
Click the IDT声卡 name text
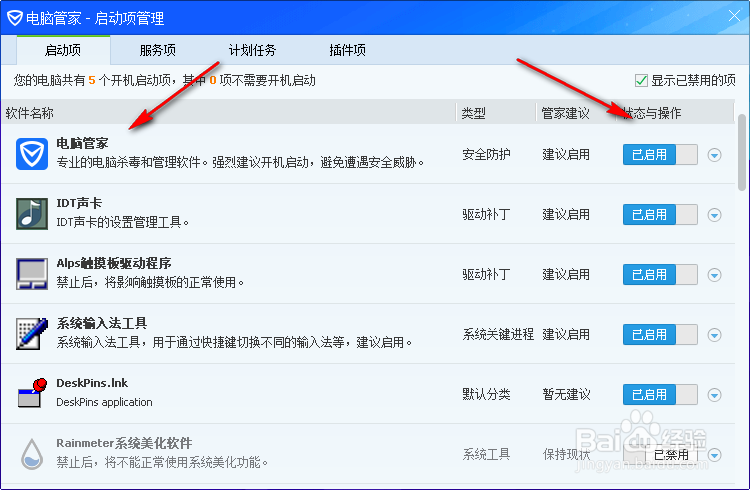[x=79, y=203]
